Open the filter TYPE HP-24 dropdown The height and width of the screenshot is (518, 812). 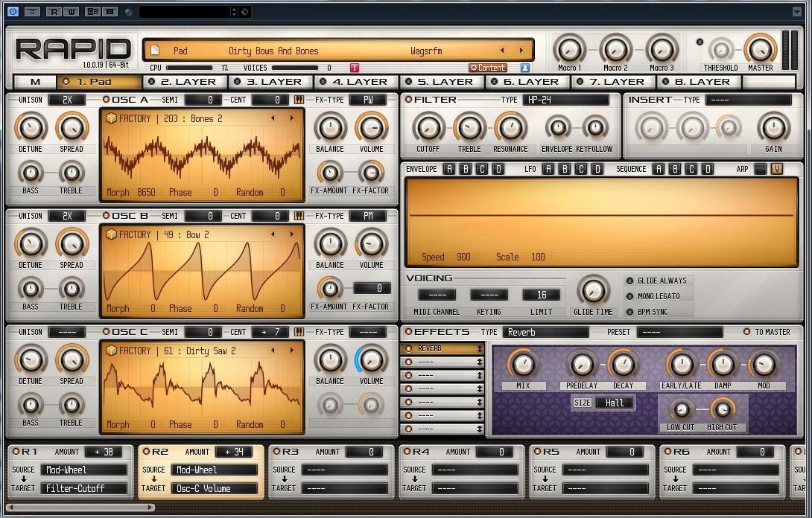click(566, 100)
